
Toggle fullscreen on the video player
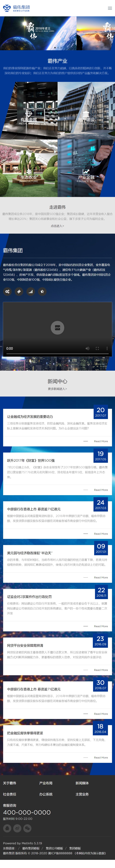click(97, 348)
